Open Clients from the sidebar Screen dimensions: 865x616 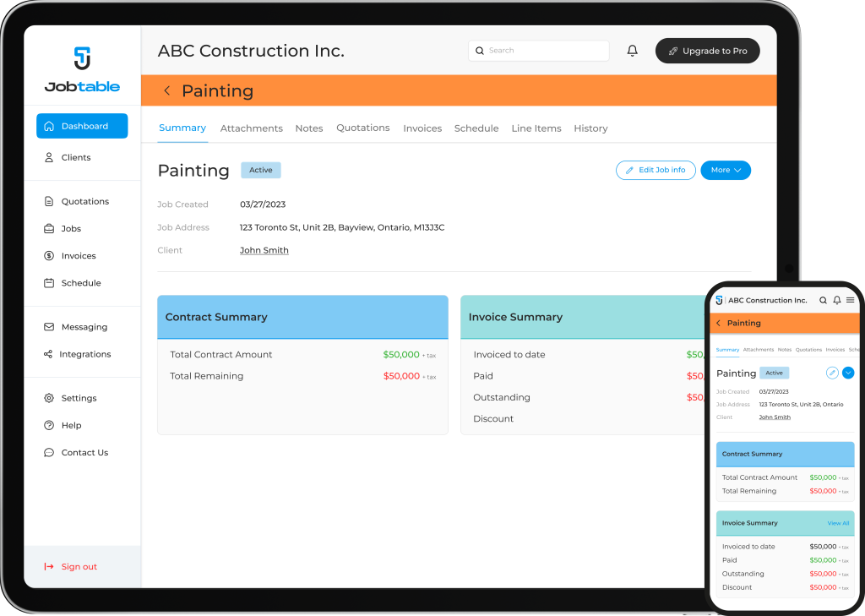[x=75, y=158]
